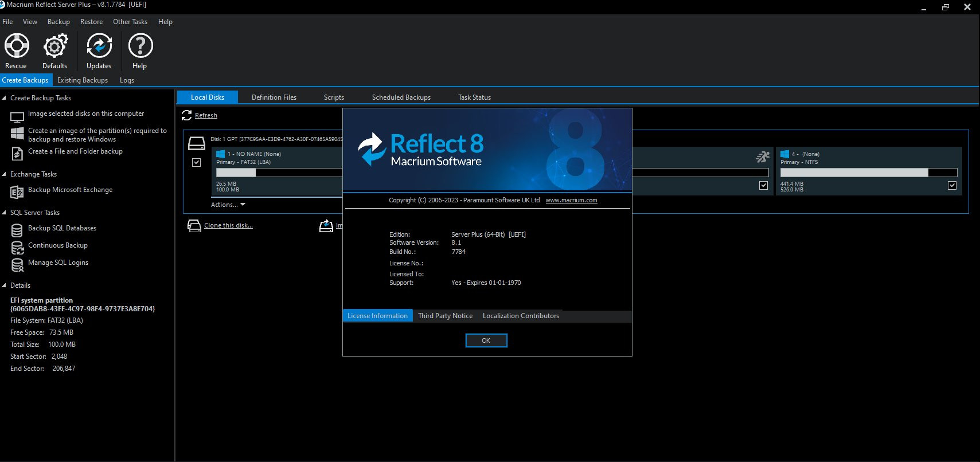Click Create a File and Folder backup
The height and width of the screenshot is (462, 980).
click(75, 151)
